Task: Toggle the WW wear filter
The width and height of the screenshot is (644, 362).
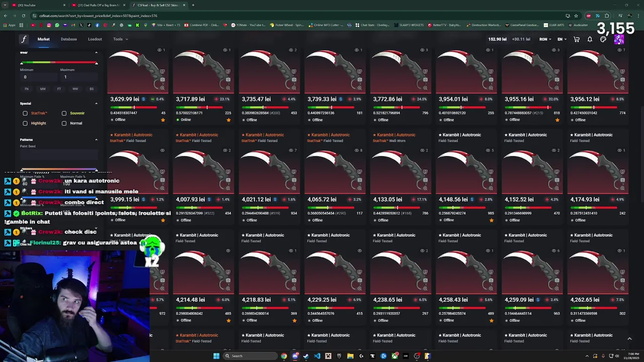Action: 75,89
